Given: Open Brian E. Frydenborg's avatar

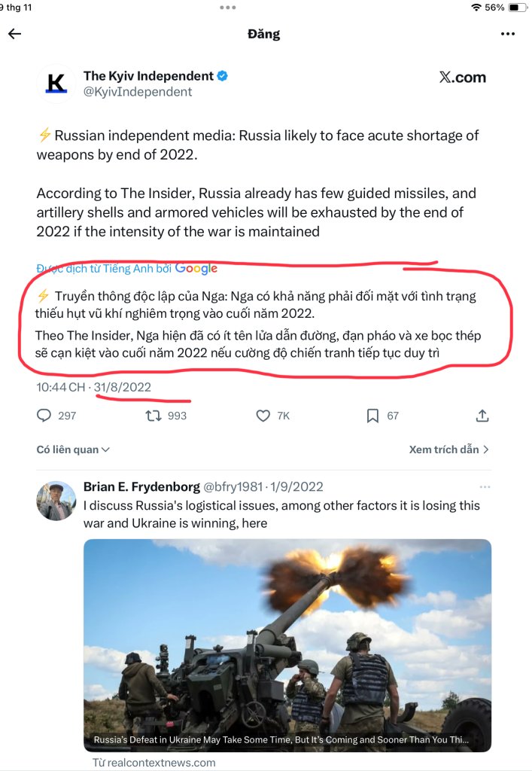Looking at the screenshot, I should pyautogui.click(x=56, y=501).
